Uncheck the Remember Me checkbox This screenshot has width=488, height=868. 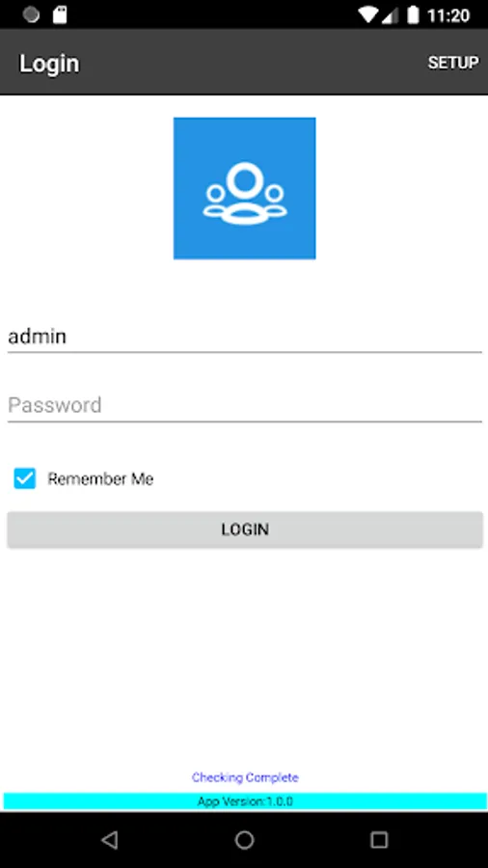[25, 478]
